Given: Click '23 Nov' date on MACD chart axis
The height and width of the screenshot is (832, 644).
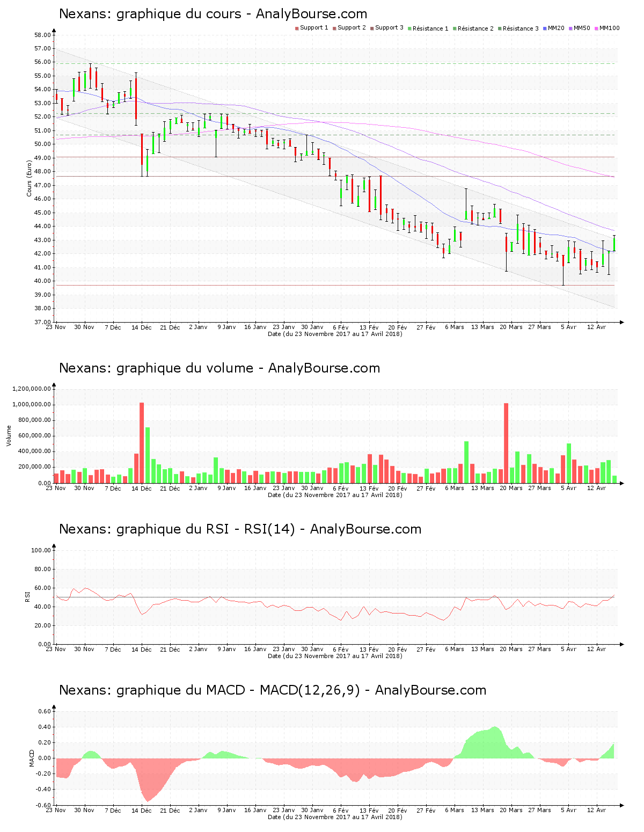Looking at the screenshot, I should click(x=56, y=811).
